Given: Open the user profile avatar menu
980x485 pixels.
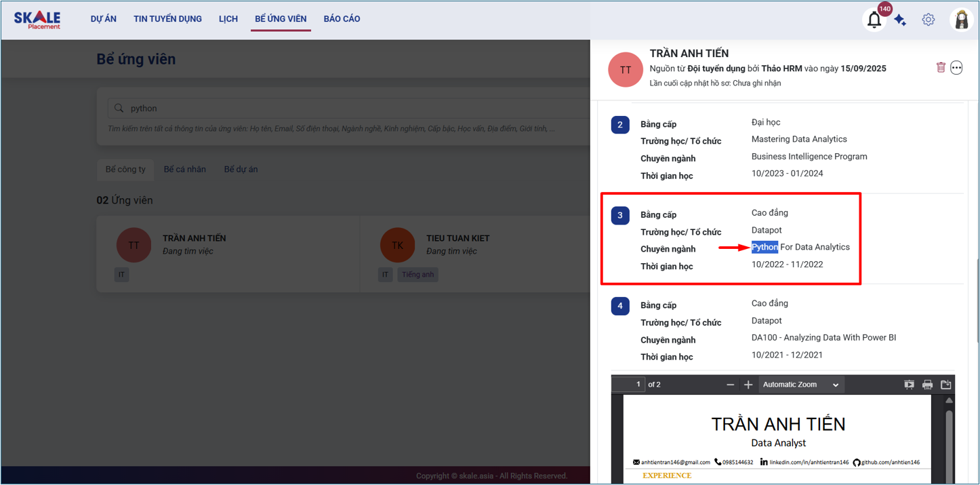Looking at the screenshot, I should point(961,20).
